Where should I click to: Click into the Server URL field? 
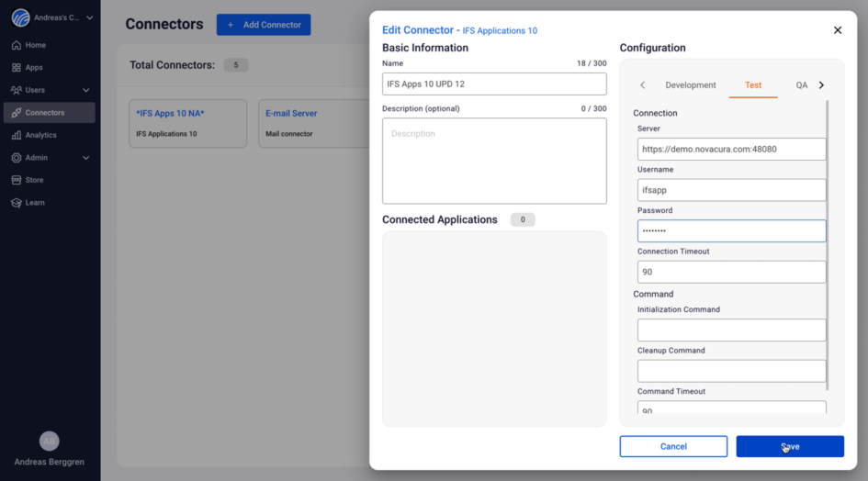[731, 149]
